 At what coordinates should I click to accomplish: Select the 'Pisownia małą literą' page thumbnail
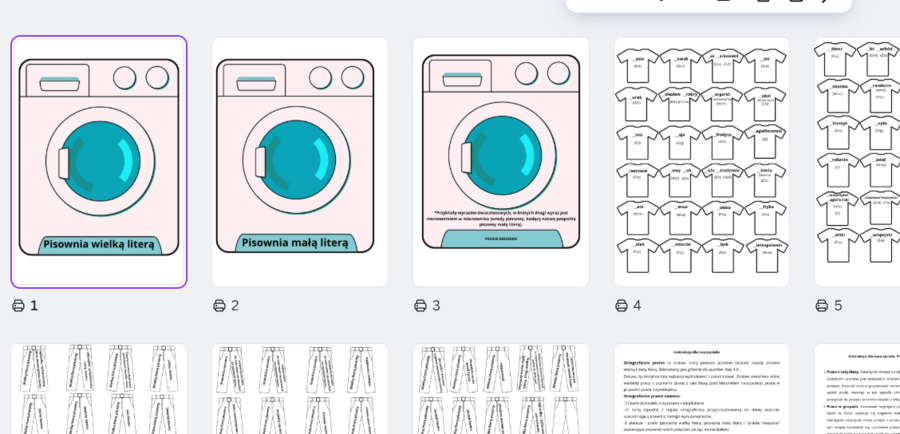pyautogui.click(x=300, y=162)
